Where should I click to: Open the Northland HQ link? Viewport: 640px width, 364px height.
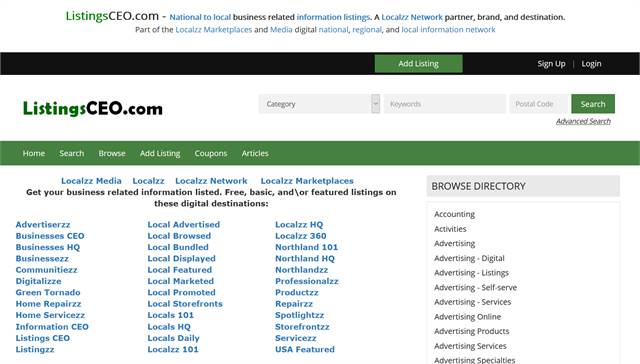[x=305, y=259]
